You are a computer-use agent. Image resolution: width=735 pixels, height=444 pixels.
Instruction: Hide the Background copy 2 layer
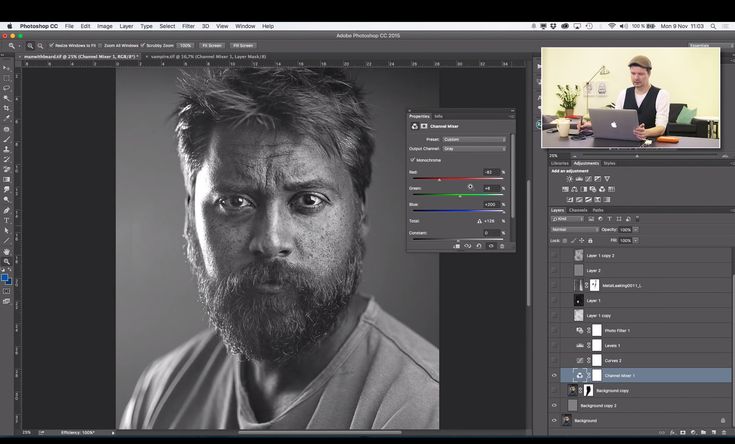point(554,405)
